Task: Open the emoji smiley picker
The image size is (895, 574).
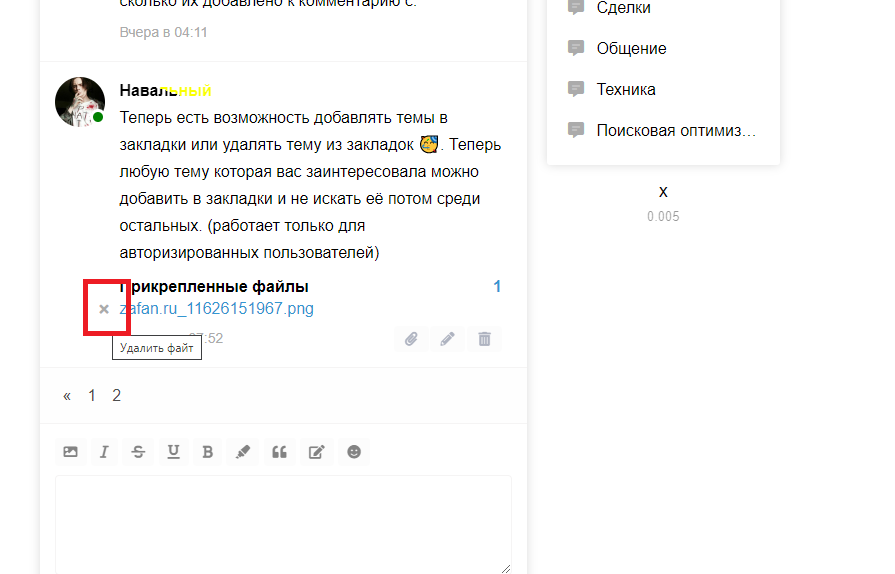Action: pyautogui.click(x=353, y=452)
